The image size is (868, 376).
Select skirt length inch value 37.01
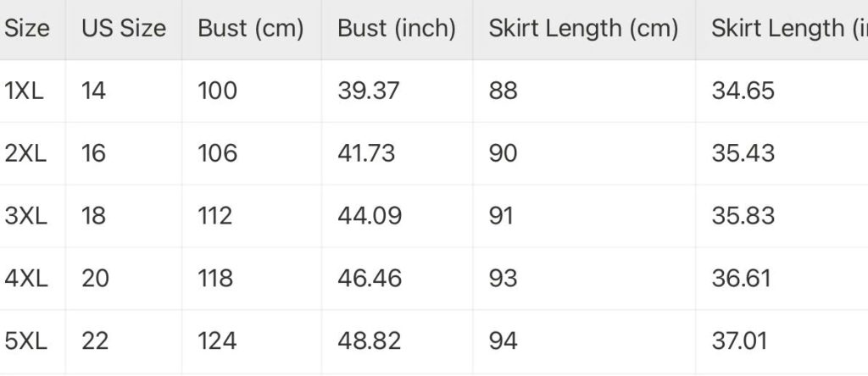(x=739, y=340)
